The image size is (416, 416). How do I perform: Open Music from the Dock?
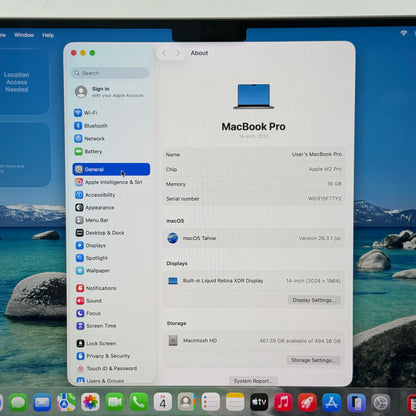(283, 402)
